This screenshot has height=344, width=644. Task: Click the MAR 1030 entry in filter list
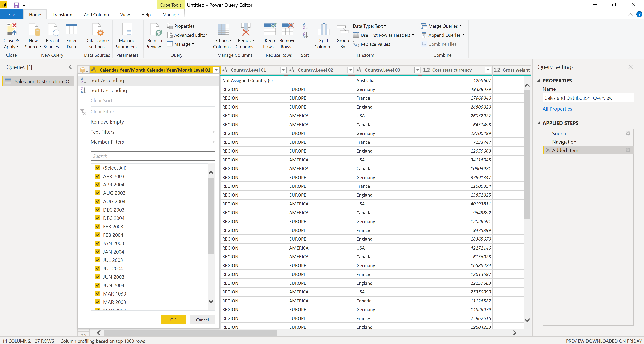[x=114, y=293]
